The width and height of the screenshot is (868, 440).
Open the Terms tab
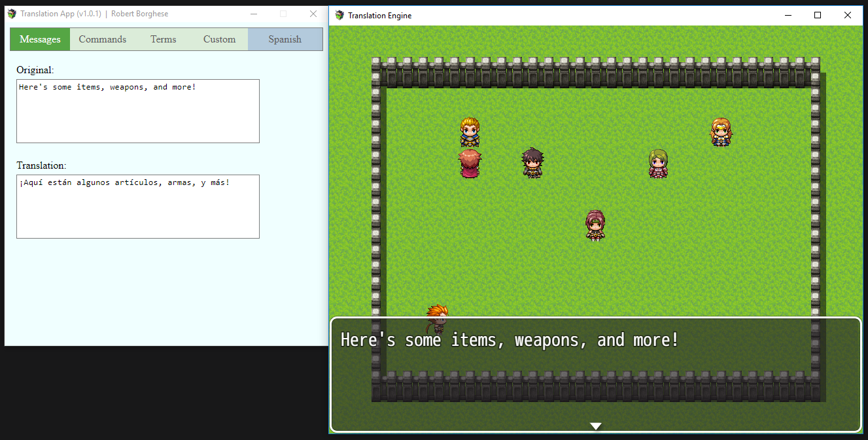click(163, 39)
